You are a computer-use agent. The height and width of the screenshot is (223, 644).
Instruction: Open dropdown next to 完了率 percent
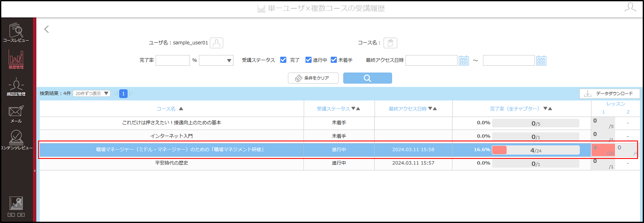(216, 61)
